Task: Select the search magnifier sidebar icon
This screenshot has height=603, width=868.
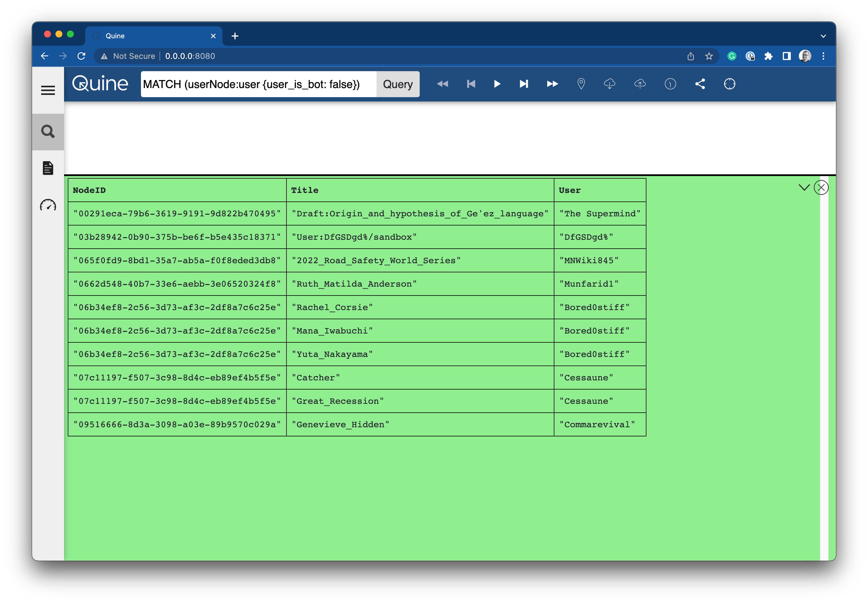Action: pyautogui.click(x=48, y=131)
